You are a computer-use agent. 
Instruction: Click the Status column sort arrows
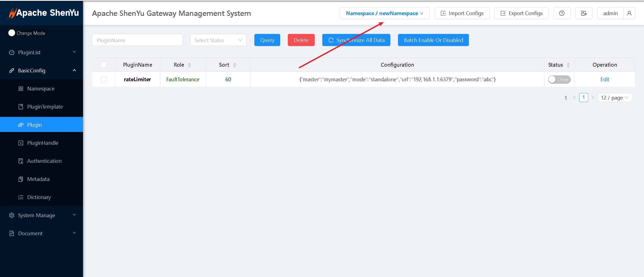click(568, 65)
